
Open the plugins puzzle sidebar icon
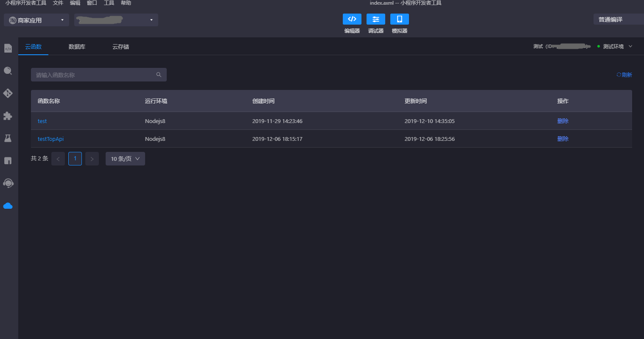pyautogui.click(x=8, y=116)
